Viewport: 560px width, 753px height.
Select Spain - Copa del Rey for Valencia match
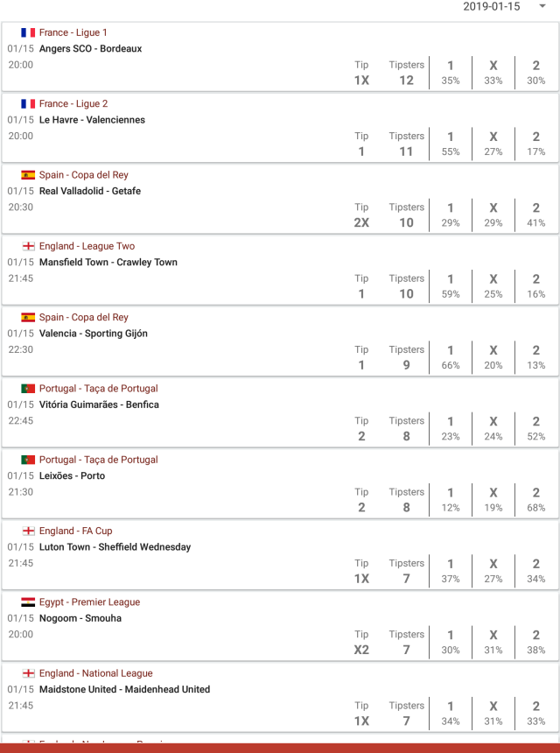[x=83, y=317]
